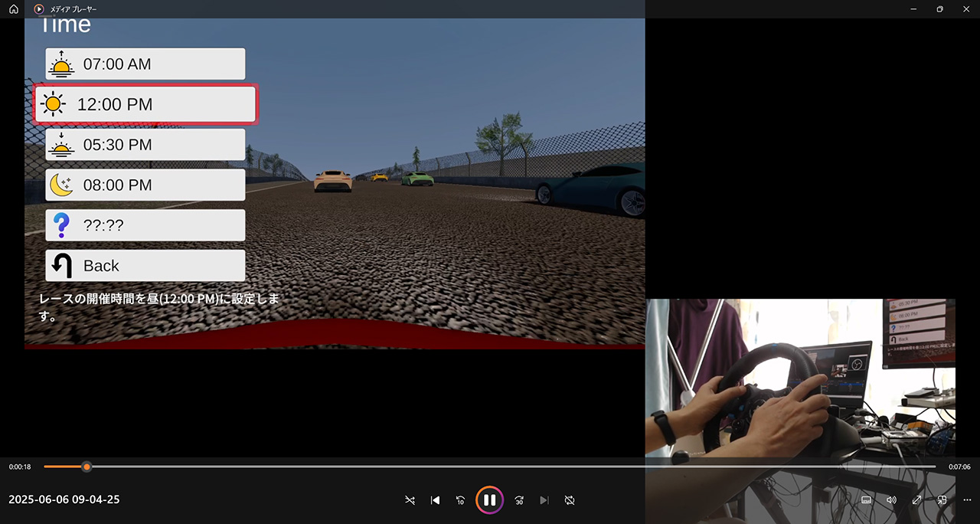The height and width of the screenshot is (524, 980).
Task: Click the 07:00 AM sunrise option
Action: (145, 64)
